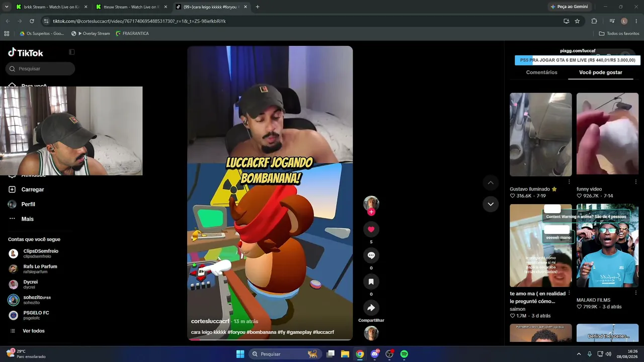Click the #luccacrf hashtag in caption
The image size is (644, 362).
324,332
